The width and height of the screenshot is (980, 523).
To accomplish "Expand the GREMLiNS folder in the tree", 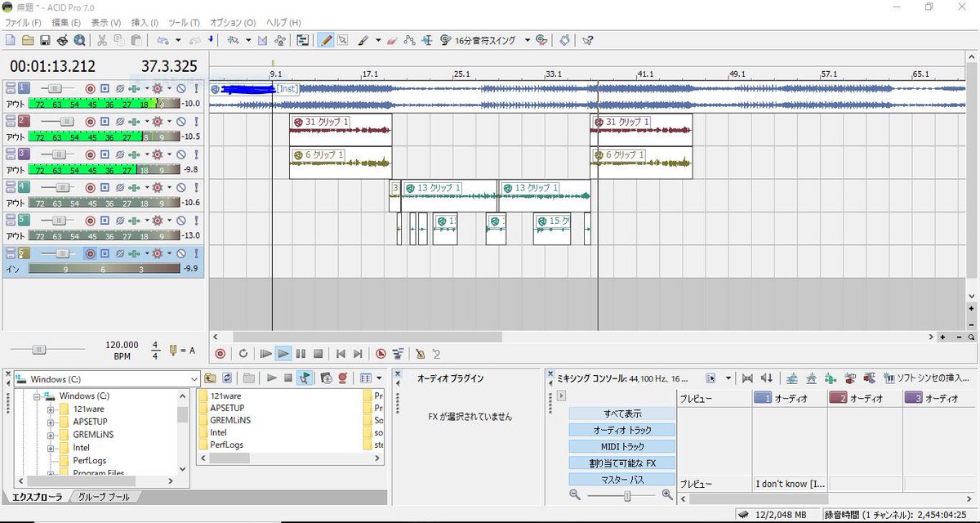I will click(51, 435).
